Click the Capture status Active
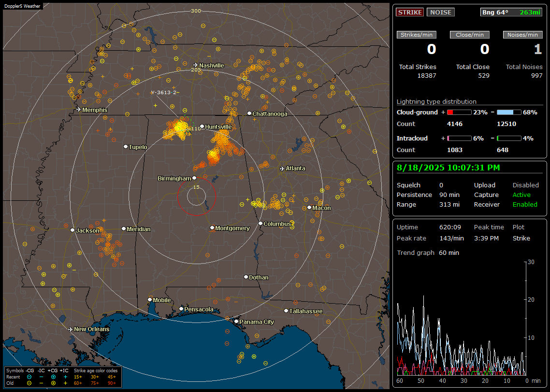 [521, 195]
